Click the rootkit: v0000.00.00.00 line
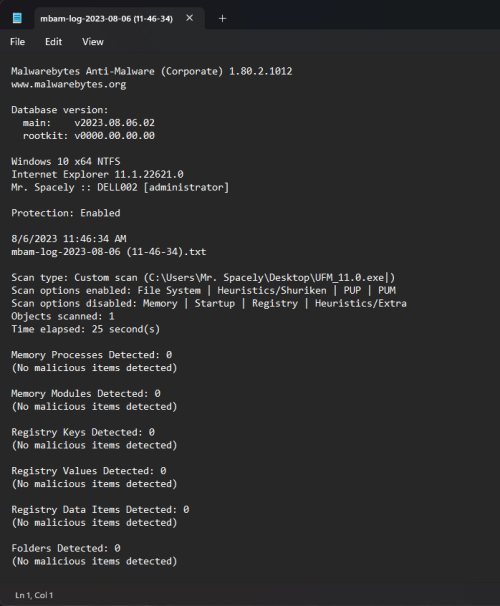500x606 pixels. pyautogui.click(x=88, y=136)
